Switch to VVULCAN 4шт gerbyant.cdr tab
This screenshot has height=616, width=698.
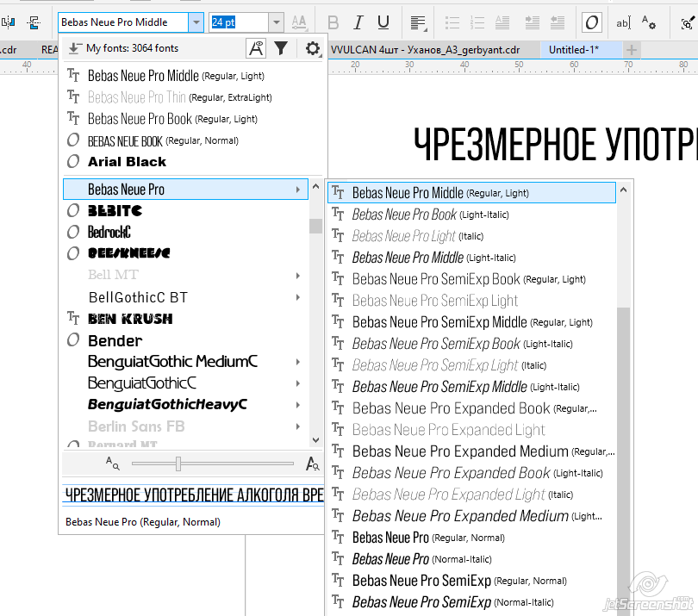point(425,50)
